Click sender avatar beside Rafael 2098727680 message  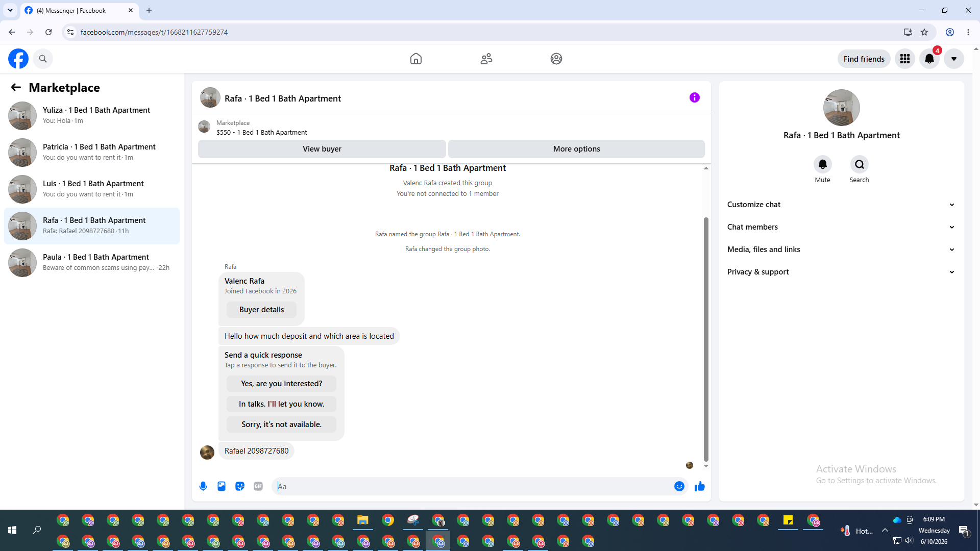(207, 452)
